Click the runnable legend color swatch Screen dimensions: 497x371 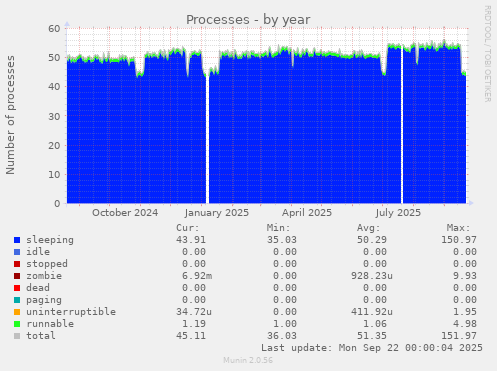[x=17, y=324]
